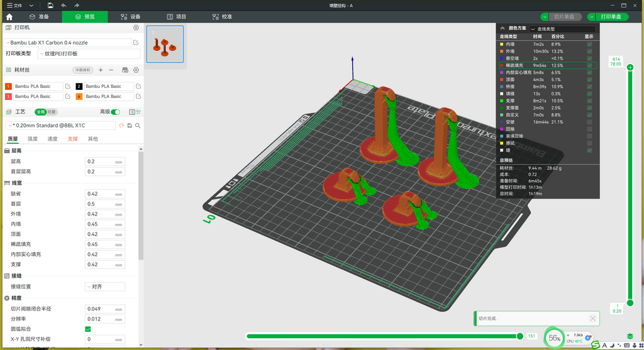644x350 pixels.
Task: Click the search icon beside the process preset
Action: click(x=138, y=126)
